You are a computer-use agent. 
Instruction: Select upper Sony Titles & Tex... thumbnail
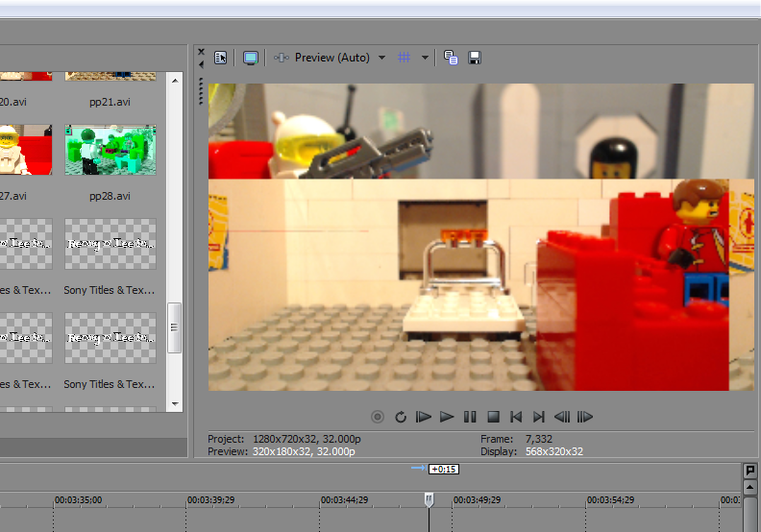coord(110,244)
